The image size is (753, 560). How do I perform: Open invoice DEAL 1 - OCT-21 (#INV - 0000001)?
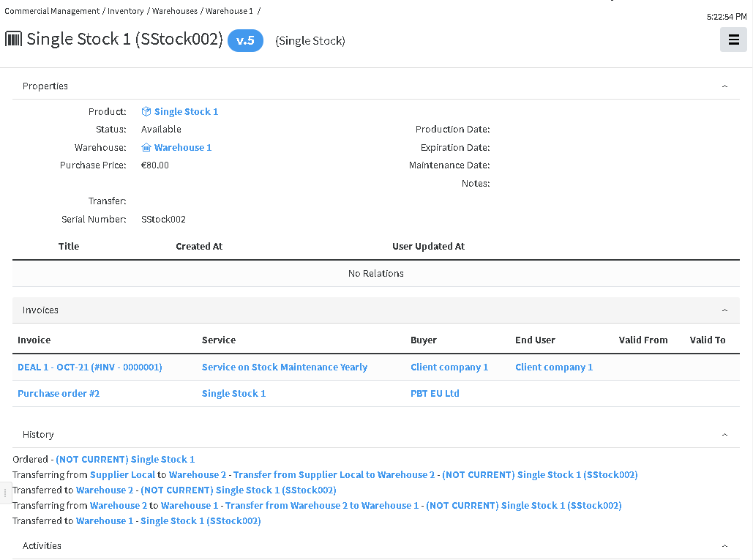[x=90, y=367]
